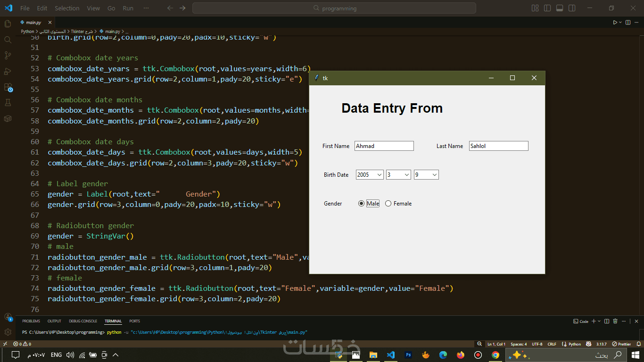Click the programming search box in title bar
The image size is (644, 362).
tap(334, 8)
